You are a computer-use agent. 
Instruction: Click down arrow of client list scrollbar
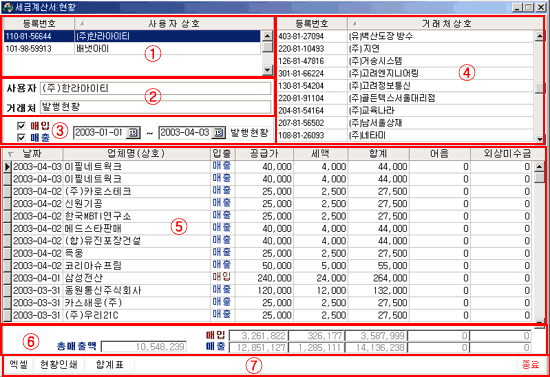pos(539,138)
